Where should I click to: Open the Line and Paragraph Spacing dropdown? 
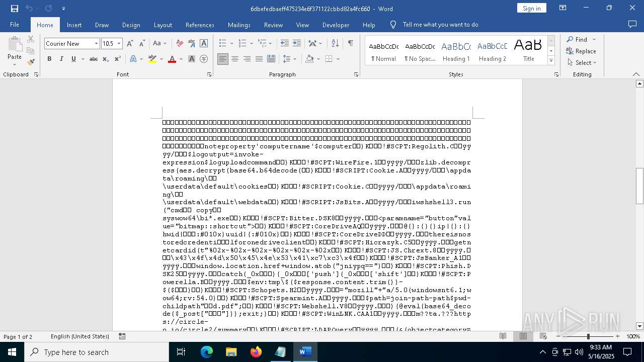coord(295,59)
